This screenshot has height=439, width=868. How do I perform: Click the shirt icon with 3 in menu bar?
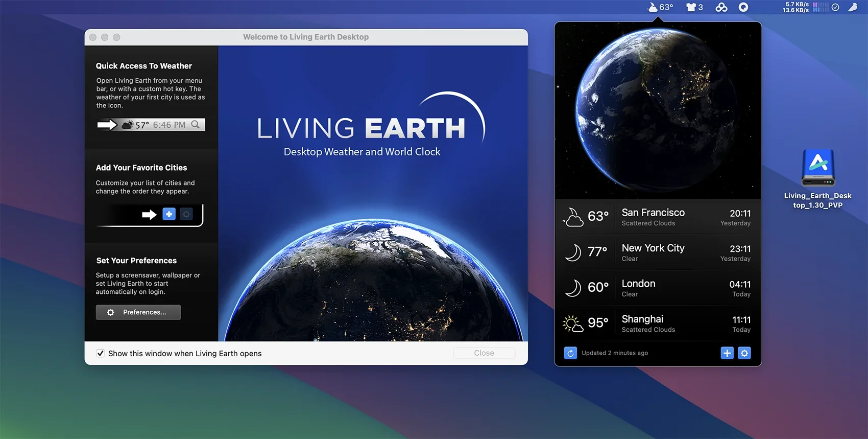click(x=694, y=7)
